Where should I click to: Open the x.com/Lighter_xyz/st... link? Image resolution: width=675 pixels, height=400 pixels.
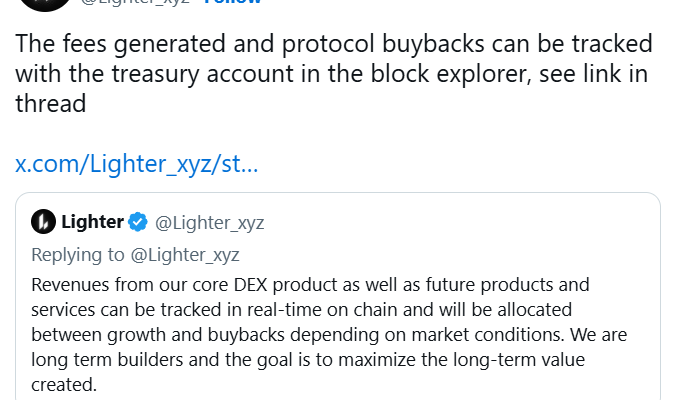136,164
